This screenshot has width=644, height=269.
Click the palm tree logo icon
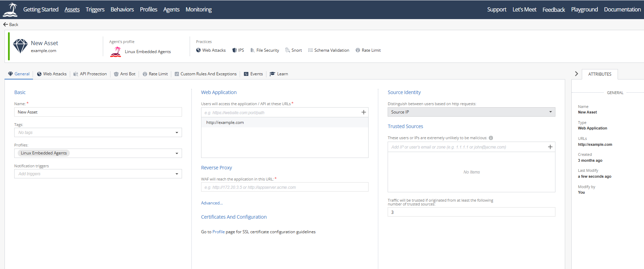[x=10, y=10]
